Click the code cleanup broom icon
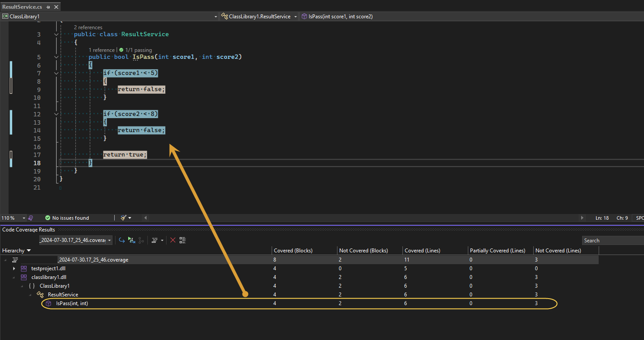Image resolution: width=644 pixels, height=340 pixels. [123, 218]
